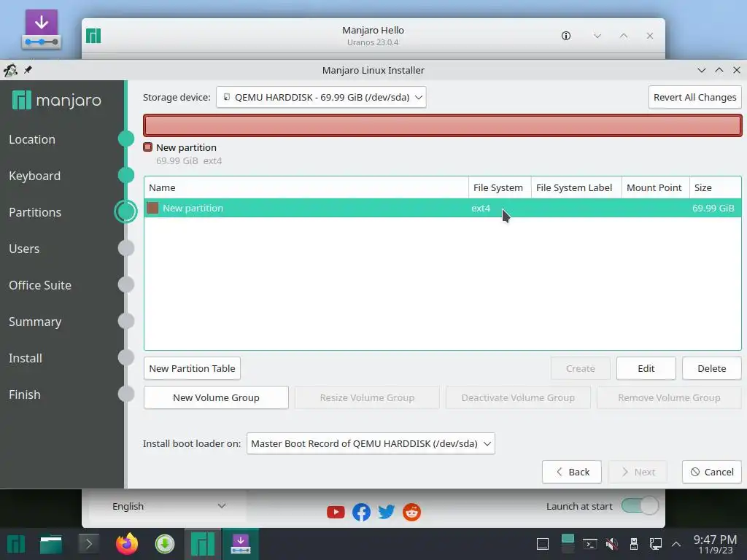Click the Finish step in sidebar
This screenshot has height=560, width=747.
click(x=24, y=394)
